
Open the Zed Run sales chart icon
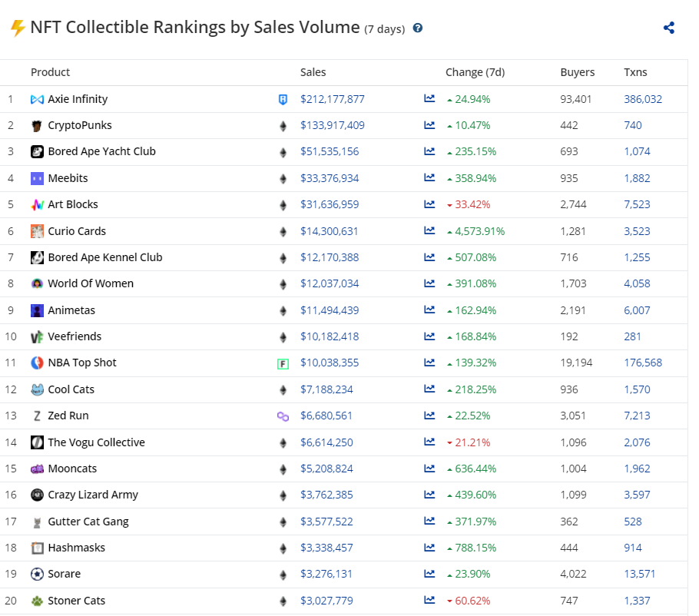pyautogui.click(x=429, y=416)
